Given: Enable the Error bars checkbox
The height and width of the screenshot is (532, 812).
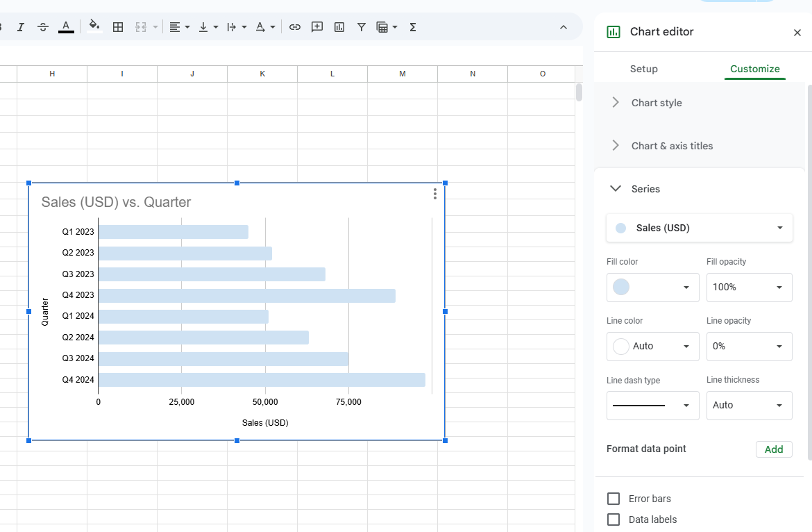Looking at the screenshot, I should click(614, 499).
